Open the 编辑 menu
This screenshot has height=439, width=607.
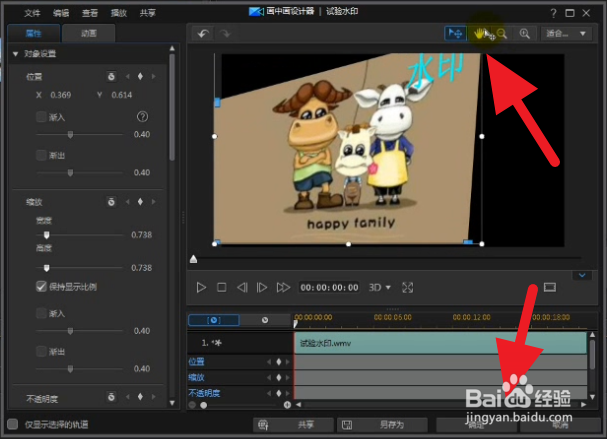pyautogui.click(x=61, y=13)
